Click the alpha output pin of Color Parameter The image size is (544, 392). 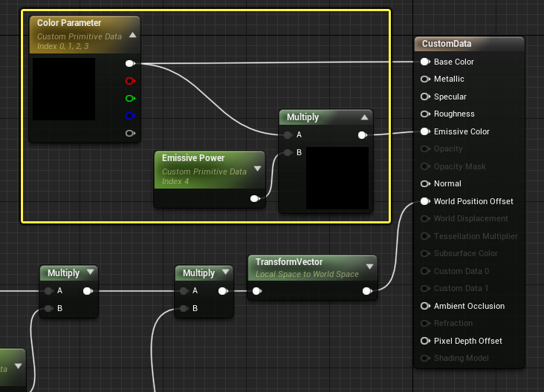coord(130,133)
